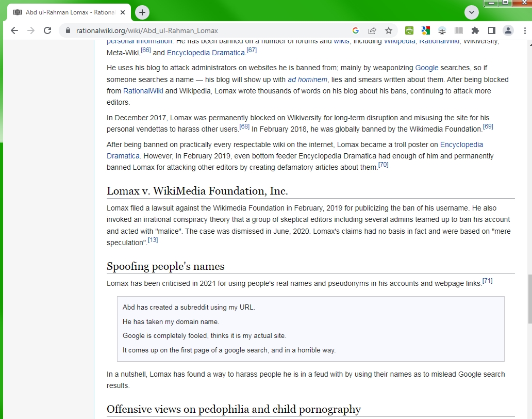Go forward with the forward arrow
The width and height of the screenshot is (532, 419).
[31, 30]
